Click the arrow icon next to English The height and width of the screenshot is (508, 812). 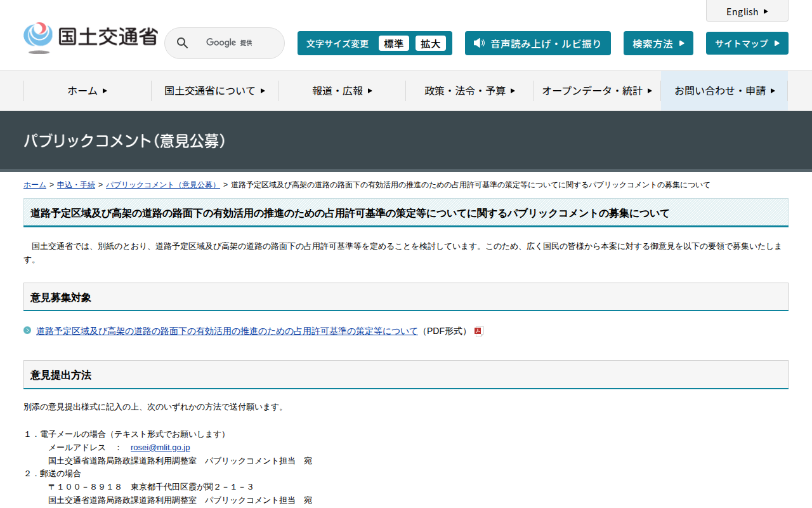coord(766,11)
